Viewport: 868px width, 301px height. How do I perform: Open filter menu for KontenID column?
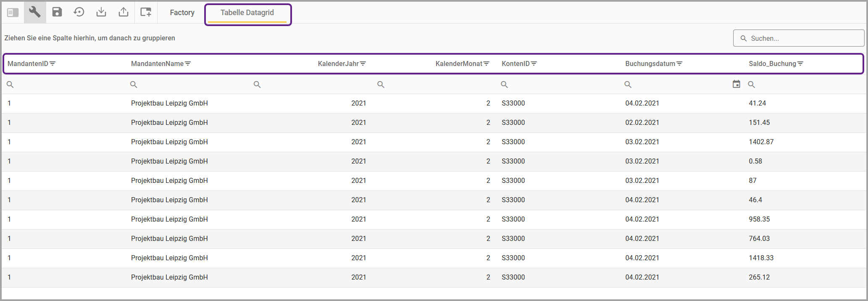click(x=534, y=64)
